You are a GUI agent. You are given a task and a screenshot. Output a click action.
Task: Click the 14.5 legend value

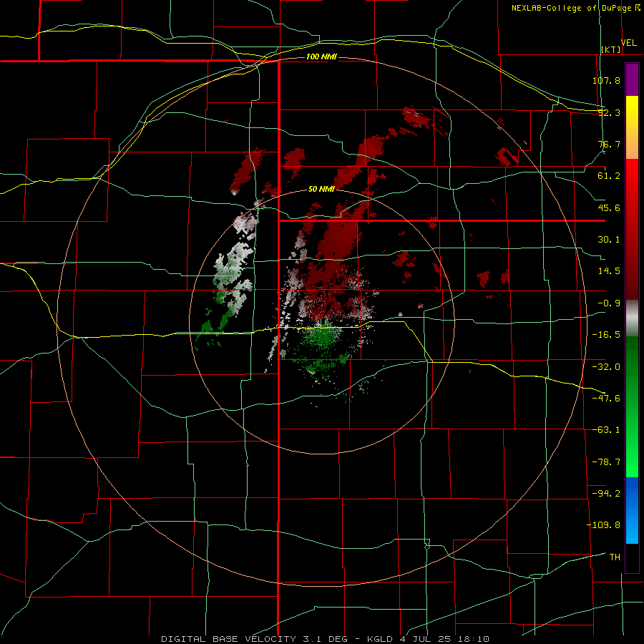coord(609,271)
